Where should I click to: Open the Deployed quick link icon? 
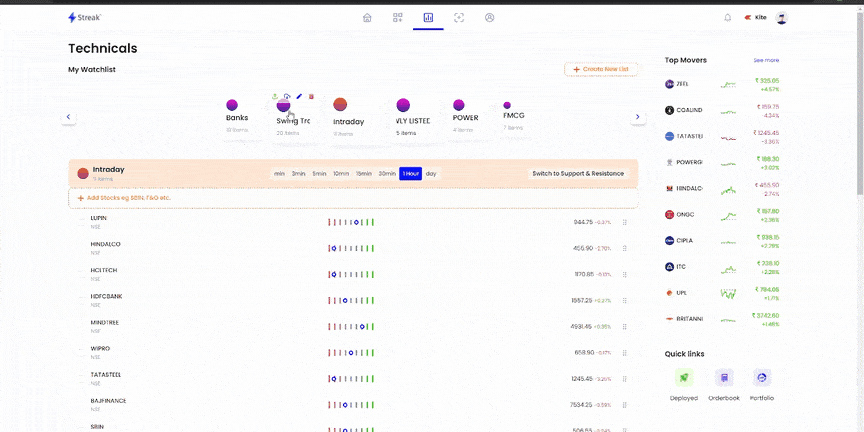pyautogui.click(x=684, y=378)
